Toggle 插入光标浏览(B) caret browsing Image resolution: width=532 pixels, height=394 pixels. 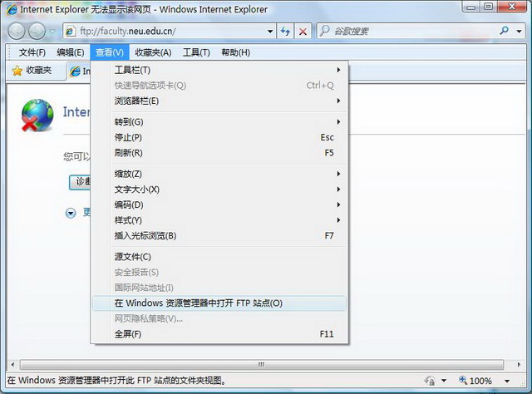tap(219, 235)
